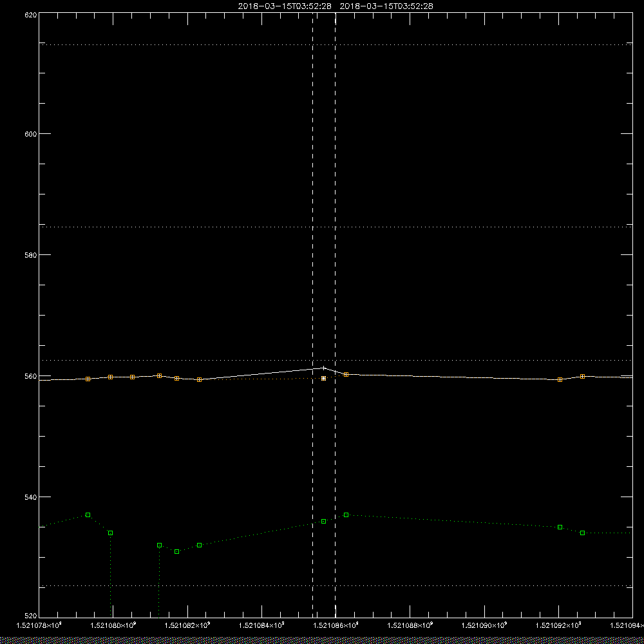This screenshot has height=644, width=644.
Task: Click the 1.521078×10⁹ x-axis label
Action: 39,625
